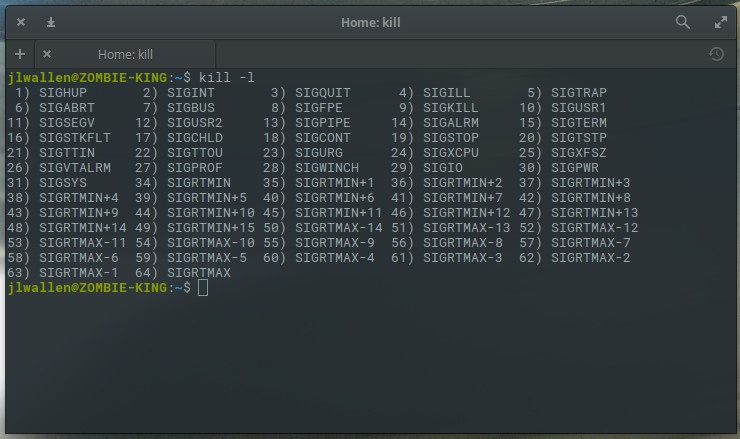
Task: Click on SIGTRAP in the signal list
Action: coord(579,93)
